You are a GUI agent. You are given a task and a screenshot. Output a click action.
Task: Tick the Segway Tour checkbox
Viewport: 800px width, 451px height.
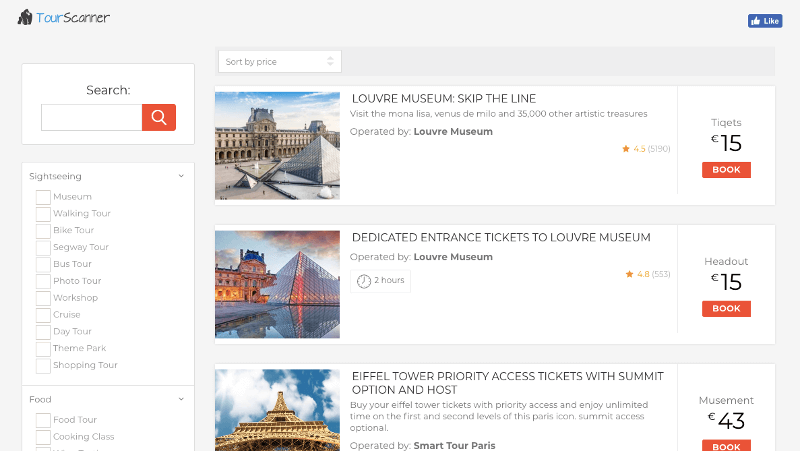point(43,247)
